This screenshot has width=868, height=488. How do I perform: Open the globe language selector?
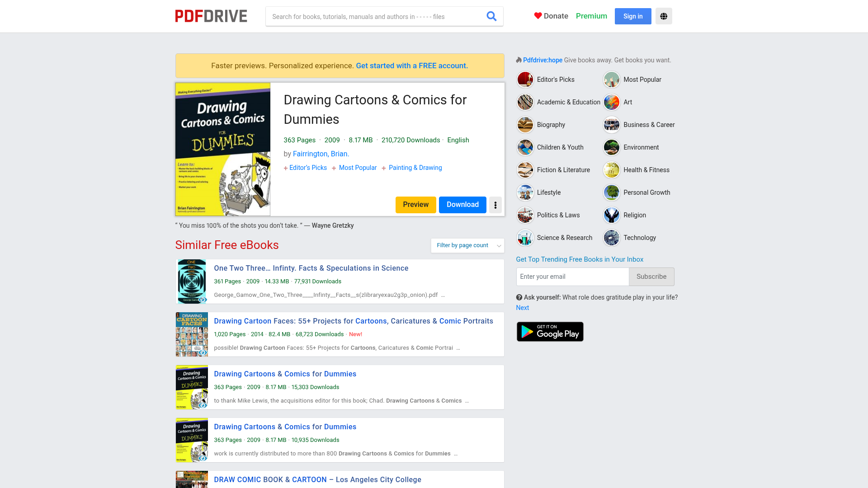tap(664, 16)
